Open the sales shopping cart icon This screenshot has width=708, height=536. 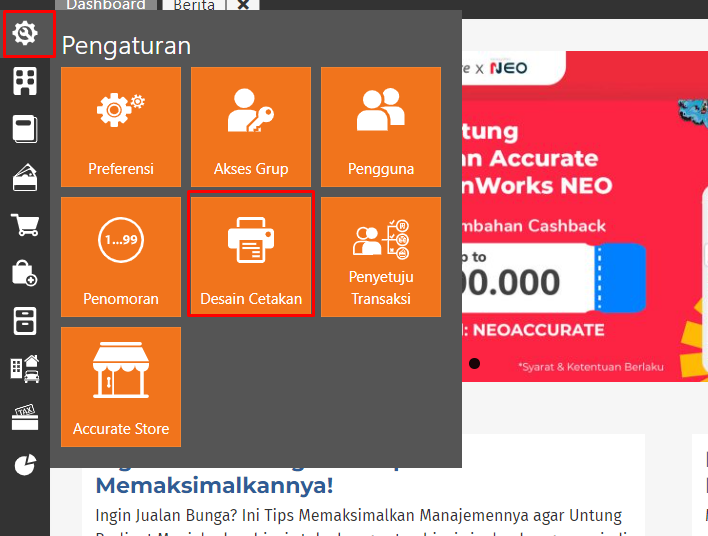tap(25, 225)
